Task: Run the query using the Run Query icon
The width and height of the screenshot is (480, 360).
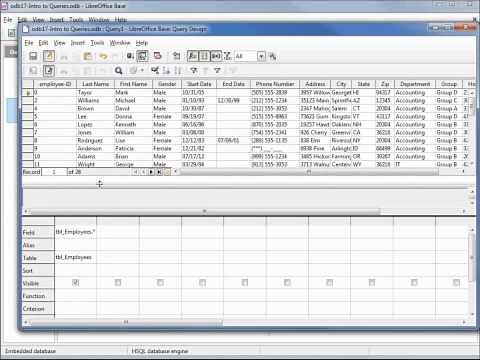Action: tap(130, 56)
